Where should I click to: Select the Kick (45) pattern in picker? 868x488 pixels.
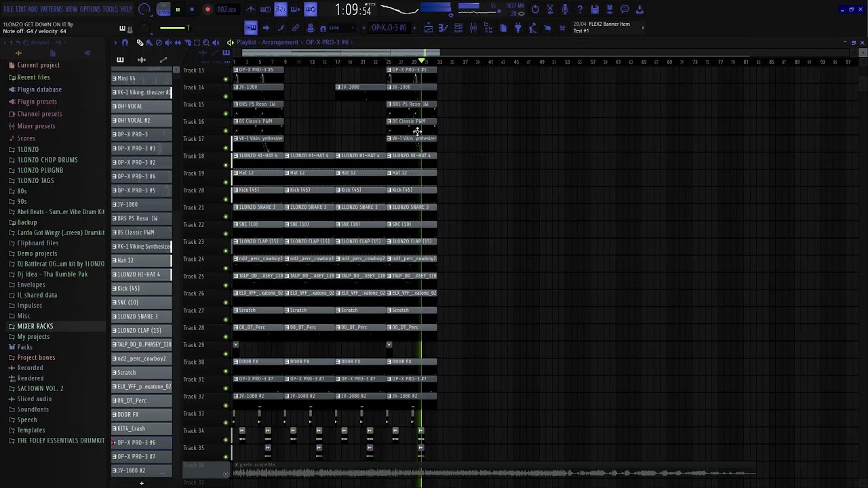(x=142, y=288)
